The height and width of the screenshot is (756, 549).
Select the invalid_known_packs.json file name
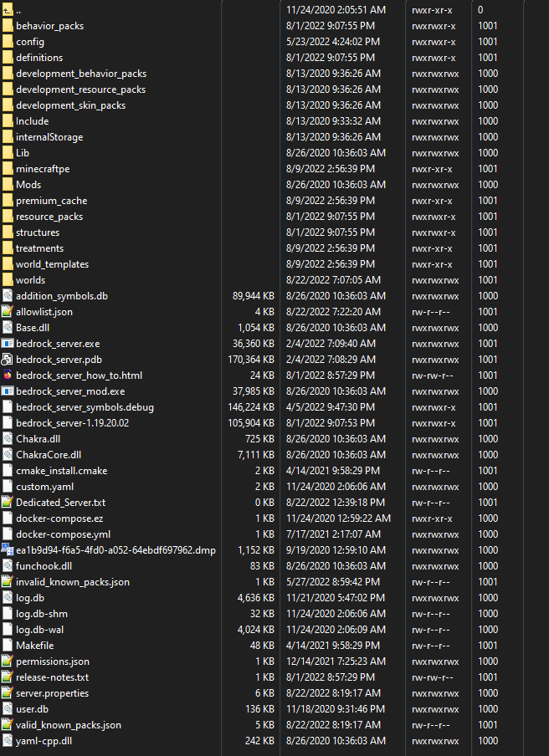pyautogui.click(x=72, y=582)
